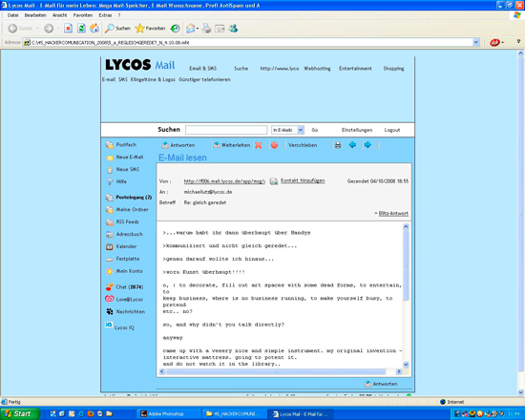The height and width of the screenshot is (420, 525).
Task: Click the sender URL link in Von field
Action: tap(224, 181)
